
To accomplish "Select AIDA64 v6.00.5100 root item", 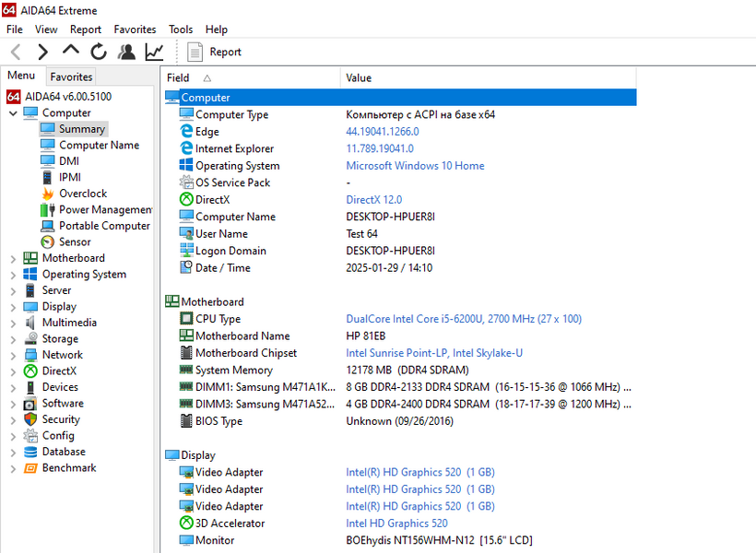I will tap(59, 97).
